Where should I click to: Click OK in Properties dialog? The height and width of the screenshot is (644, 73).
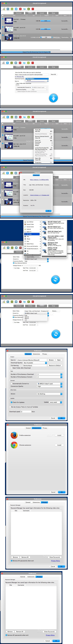tap(49, 211)
